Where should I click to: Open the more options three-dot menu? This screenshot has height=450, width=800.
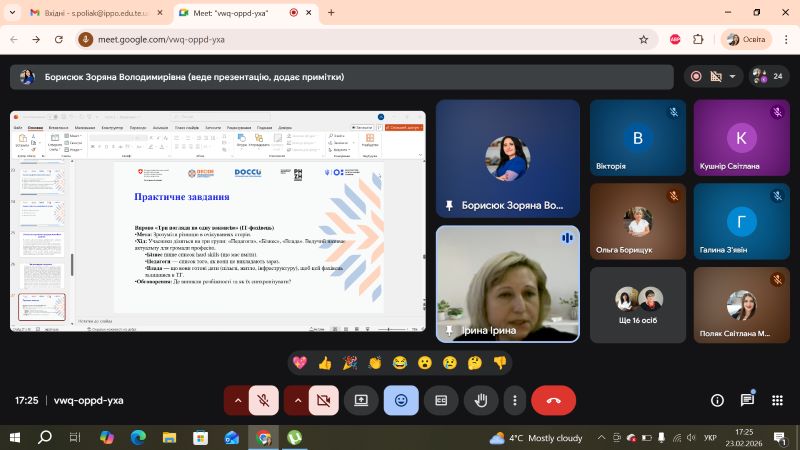pyautogui.click(x=514, y=400)
